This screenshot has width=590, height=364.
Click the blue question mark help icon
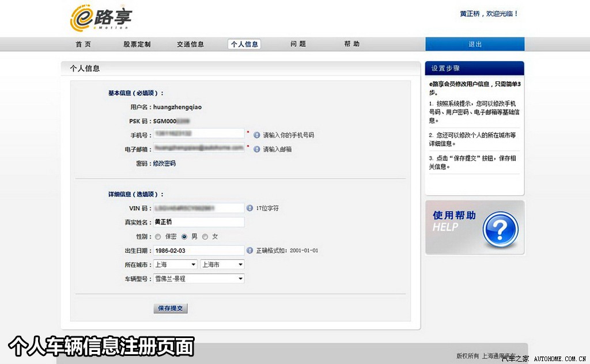pyautogui.click(x=500, y=229)
